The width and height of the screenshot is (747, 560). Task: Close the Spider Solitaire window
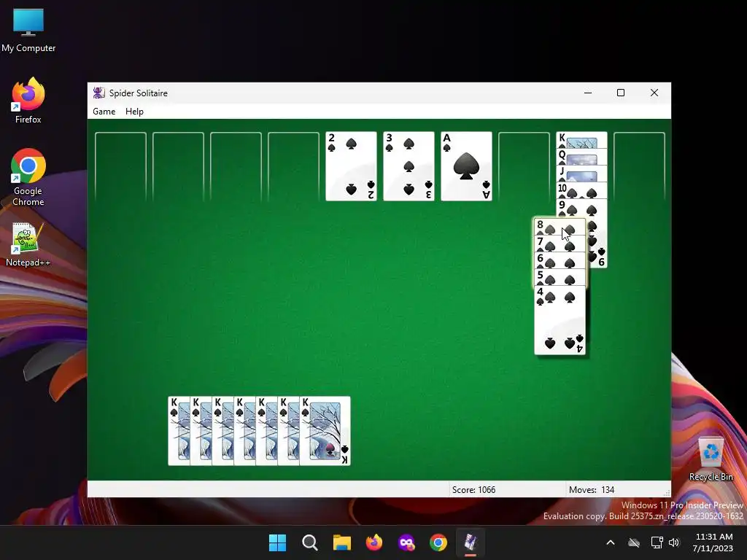tap(654, 93)
